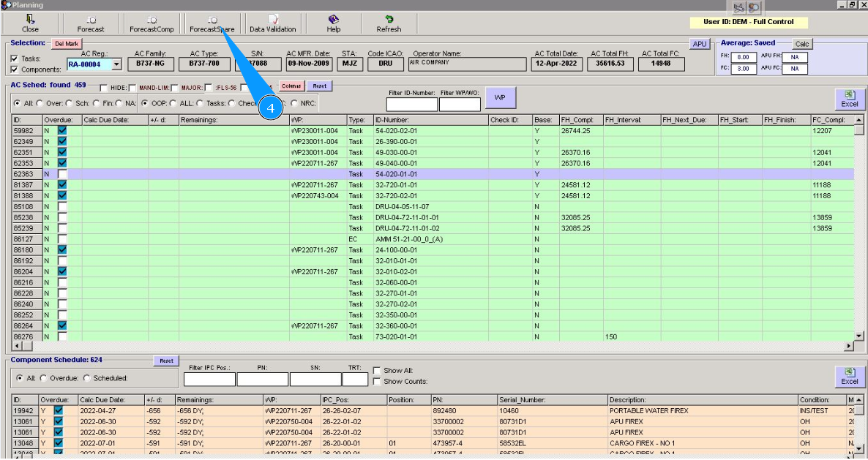Export AC Sched table to Excel
This screenshot has width=868, height=460.
849,99
